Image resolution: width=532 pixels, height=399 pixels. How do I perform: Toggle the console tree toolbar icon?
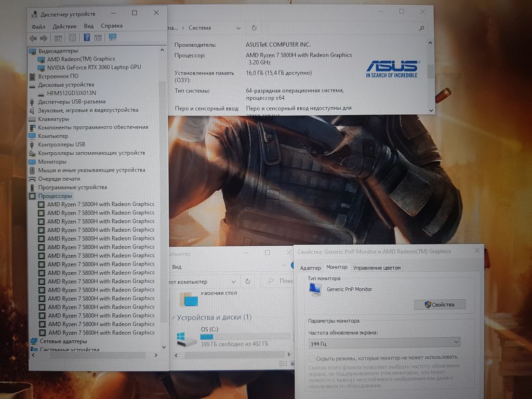tap(58, 38)
